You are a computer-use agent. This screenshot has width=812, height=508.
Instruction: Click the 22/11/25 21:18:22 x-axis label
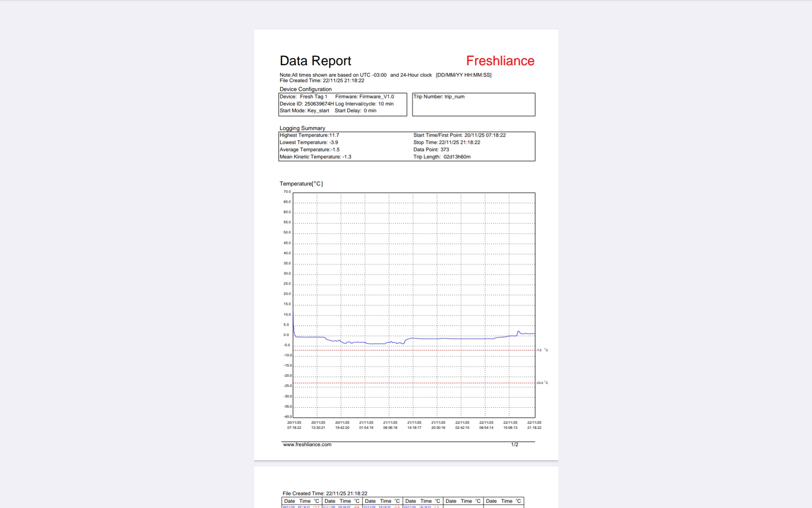pyautogui.click(x=534, y=425)
